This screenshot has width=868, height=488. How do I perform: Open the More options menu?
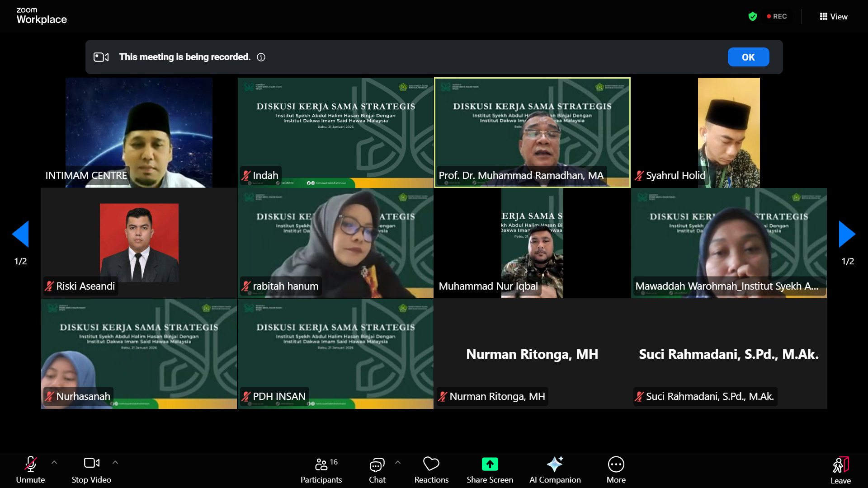tap(616, 469)
